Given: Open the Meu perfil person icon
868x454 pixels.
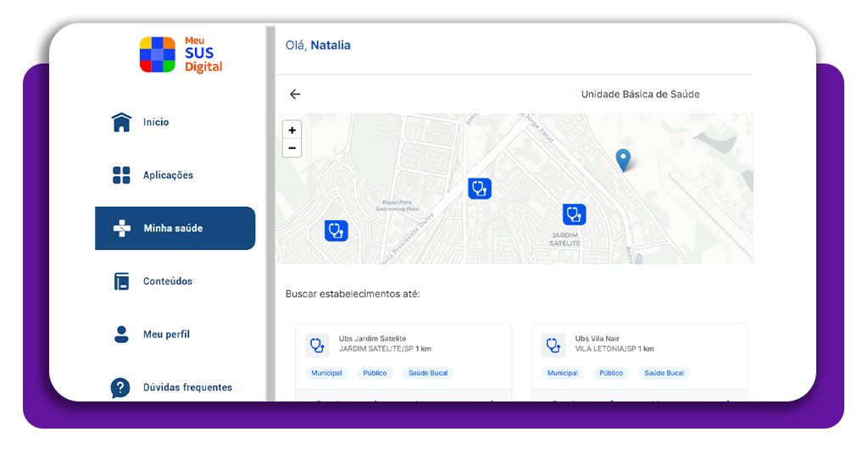Looking at the screenshot, I should tap(121, 335).
